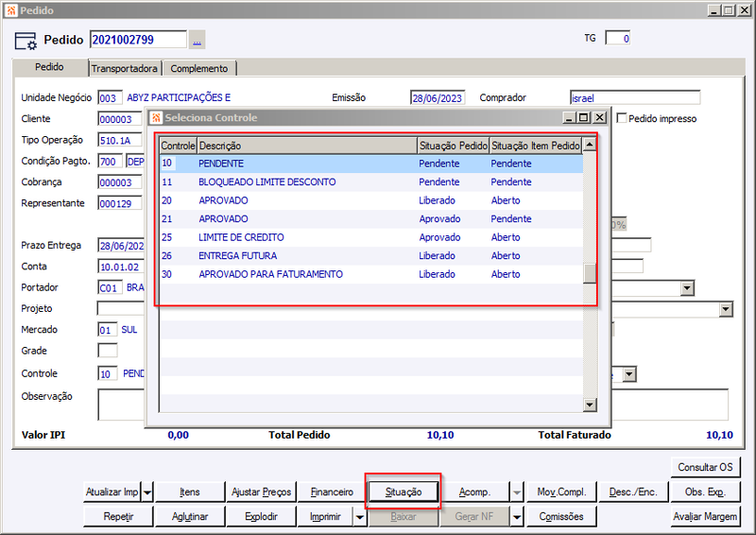This screenshot has height=535, width=756.
Task: Open the Imprimir dropdown arrow
Action: [360, 517]
